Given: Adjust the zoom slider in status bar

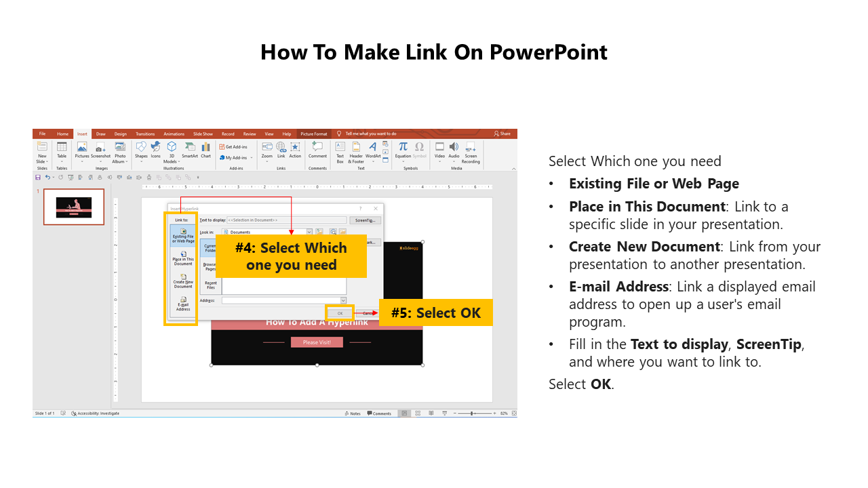Looking at the screenshot, I should [473, 413].
